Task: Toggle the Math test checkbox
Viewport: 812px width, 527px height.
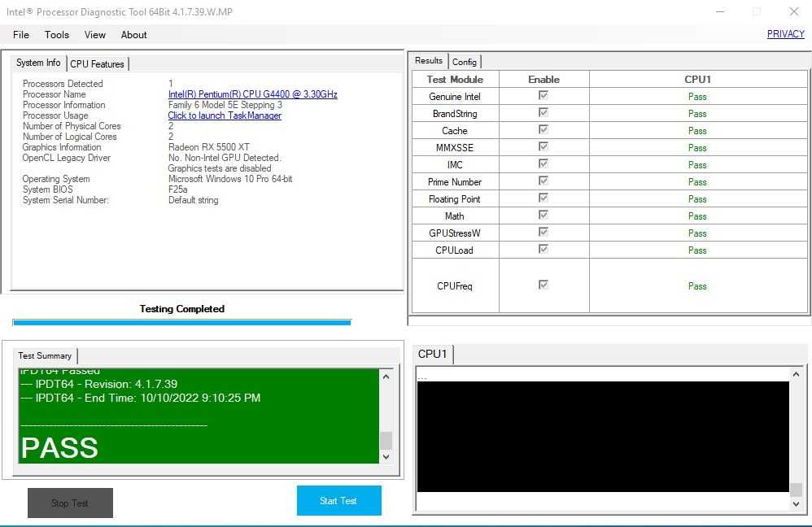Action: tap(544, 215)
